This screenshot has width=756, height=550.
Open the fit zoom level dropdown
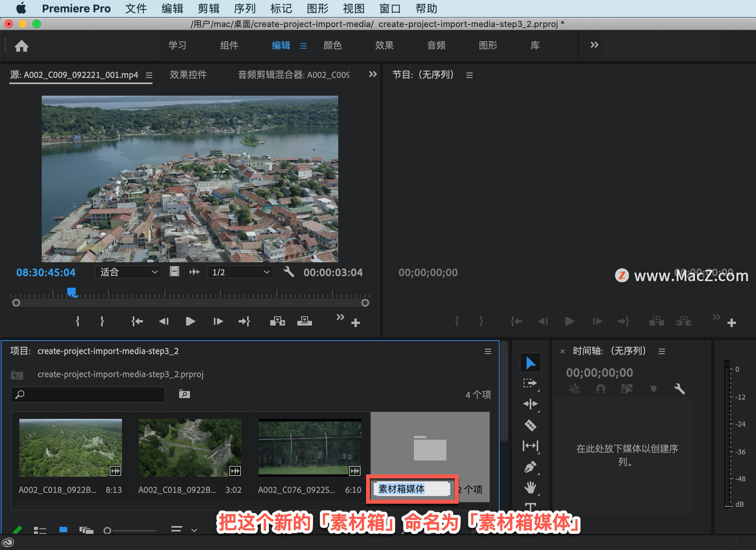tap(128, 272)
